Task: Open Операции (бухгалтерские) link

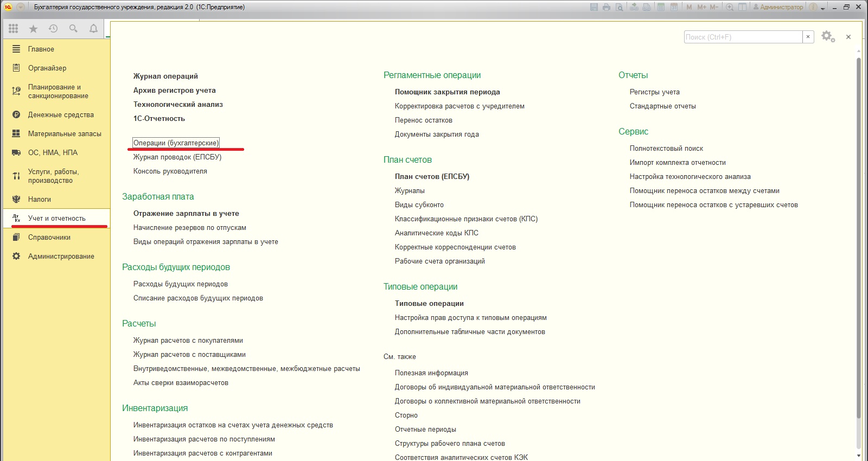Action: pos(176,143)
